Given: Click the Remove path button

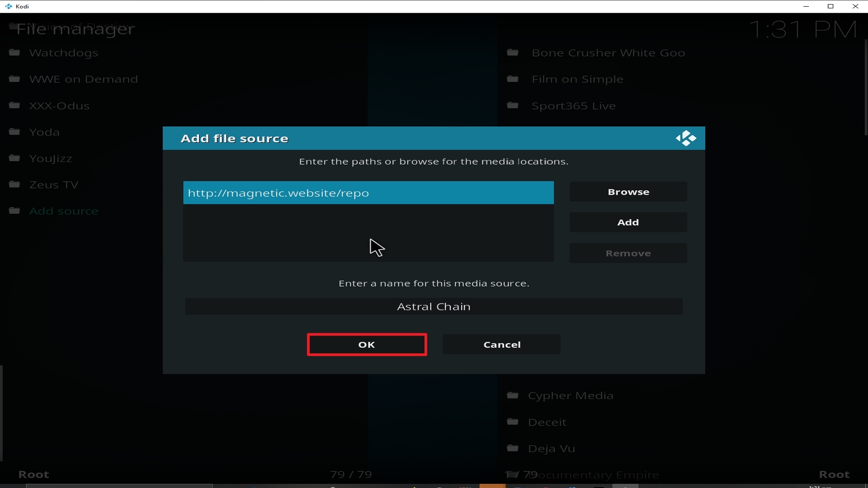Looking at the screenshot, I should point(628,253).
